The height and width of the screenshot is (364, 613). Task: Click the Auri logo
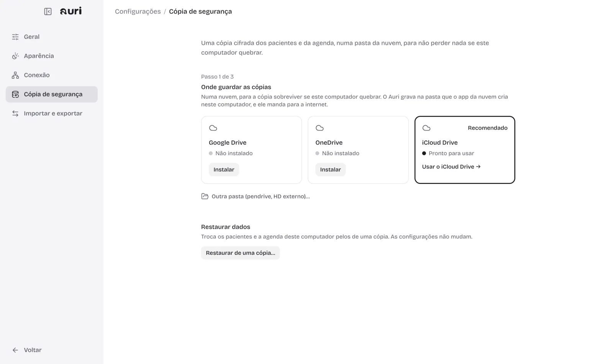point(71,11)
